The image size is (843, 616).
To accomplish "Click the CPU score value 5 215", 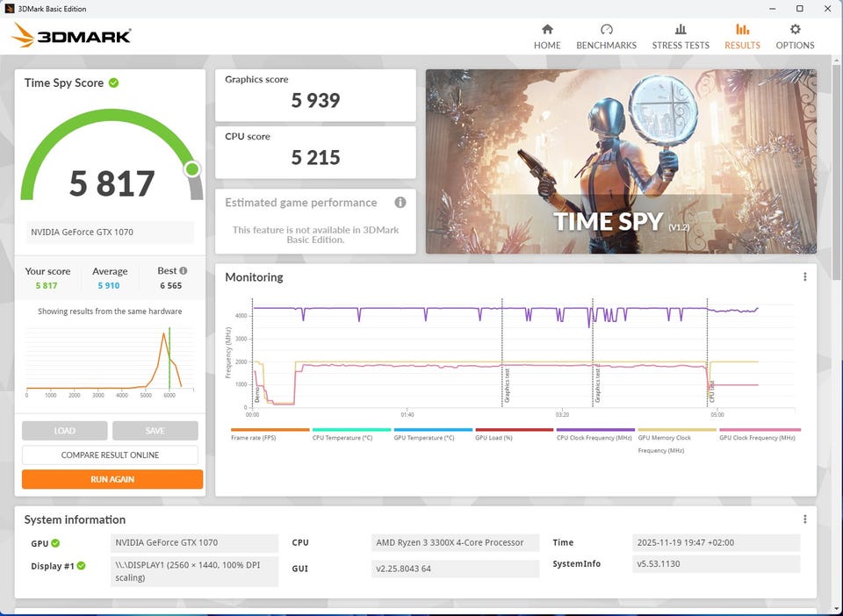I will tap(315, 157).
